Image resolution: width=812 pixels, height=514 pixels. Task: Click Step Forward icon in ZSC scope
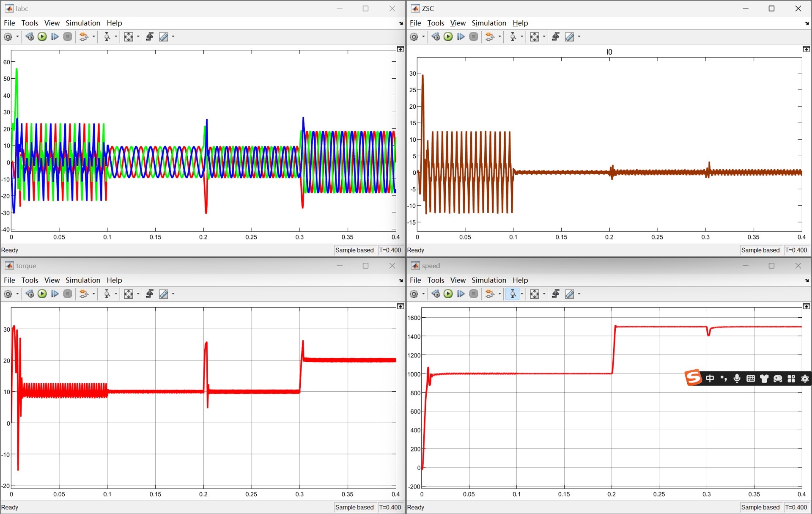461,37
